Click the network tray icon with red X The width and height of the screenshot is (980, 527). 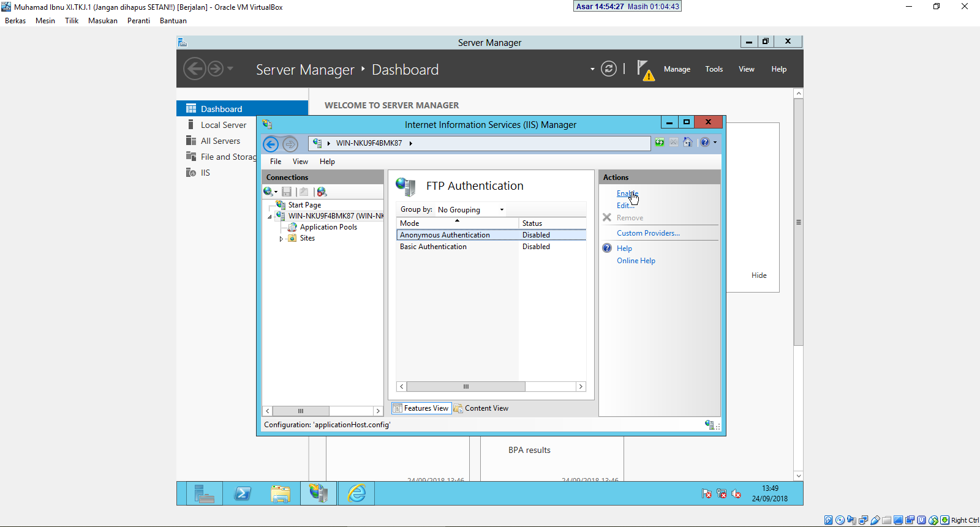pyautogui.click(x=722, y=493)
